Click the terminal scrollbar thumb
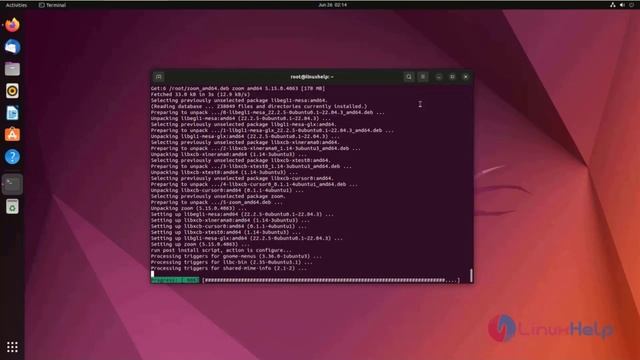640x360 pixels. click(471, 276)
